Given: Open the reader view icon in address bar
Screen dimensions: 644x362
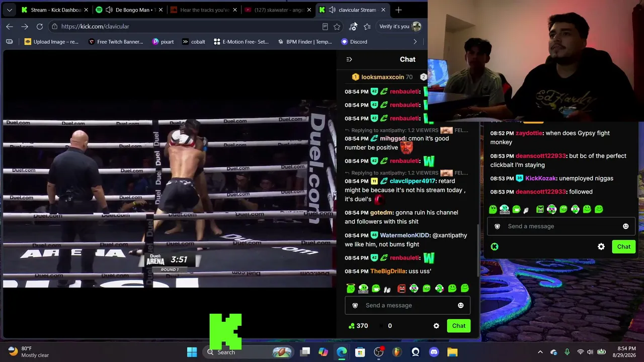Looking at the screenshot, I should click(x=325, y=26).
